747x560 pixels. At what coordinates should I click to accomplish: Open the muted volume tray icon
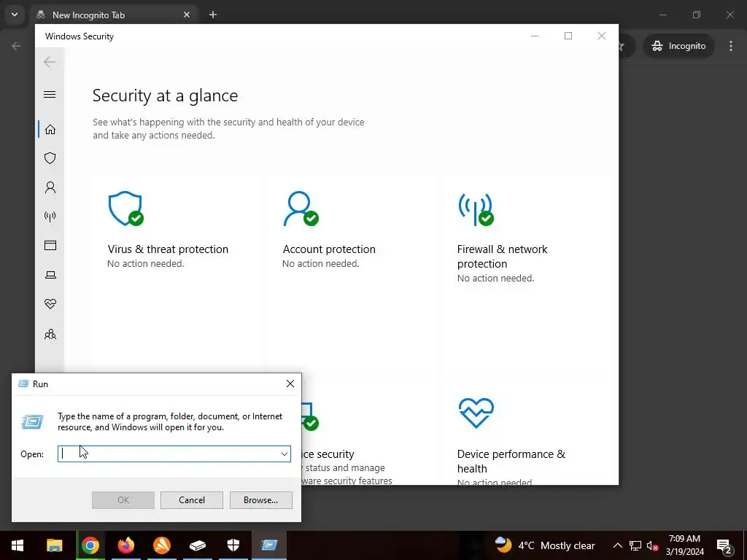coord(652,545)
